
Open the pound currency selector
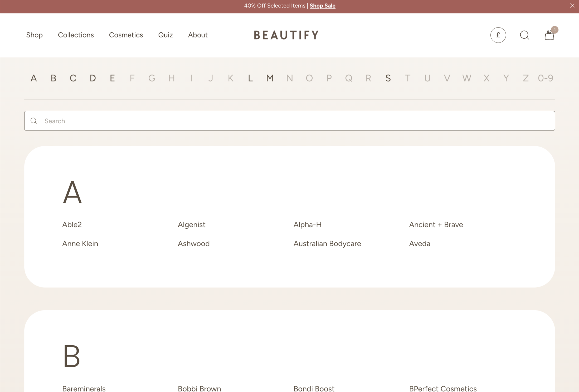498,35
